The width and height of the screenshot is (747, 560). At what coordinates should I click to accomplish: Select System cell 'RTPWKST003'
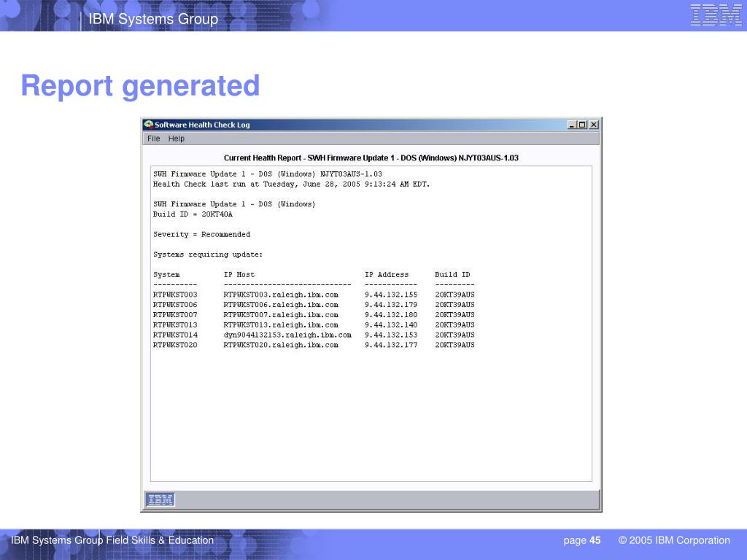point(175,295)
